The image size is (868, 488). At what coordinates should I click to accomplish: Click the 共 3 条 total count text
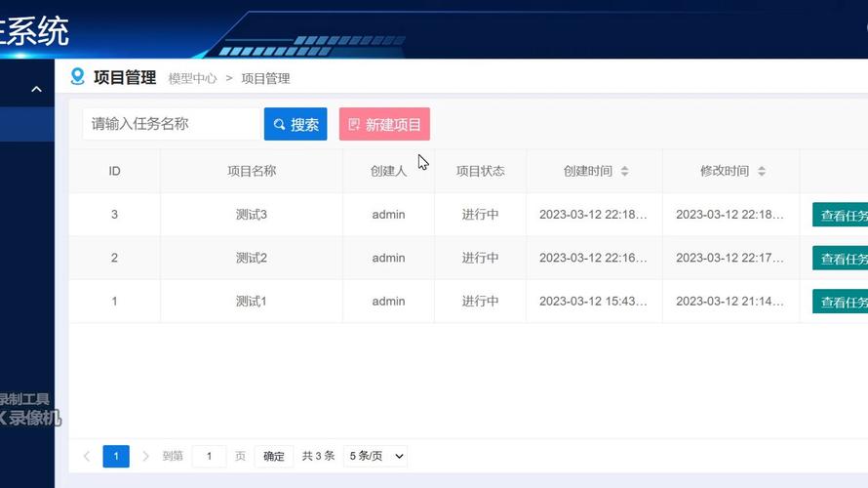318,456
